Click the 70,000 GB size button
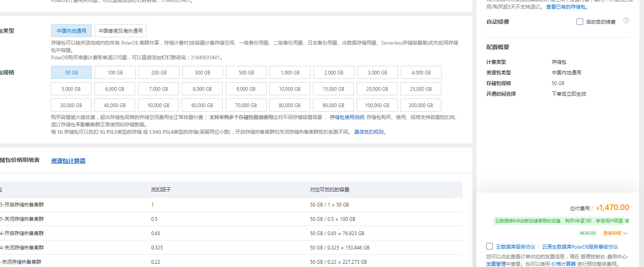Screen dimensions: 644x267 [246, 105]
